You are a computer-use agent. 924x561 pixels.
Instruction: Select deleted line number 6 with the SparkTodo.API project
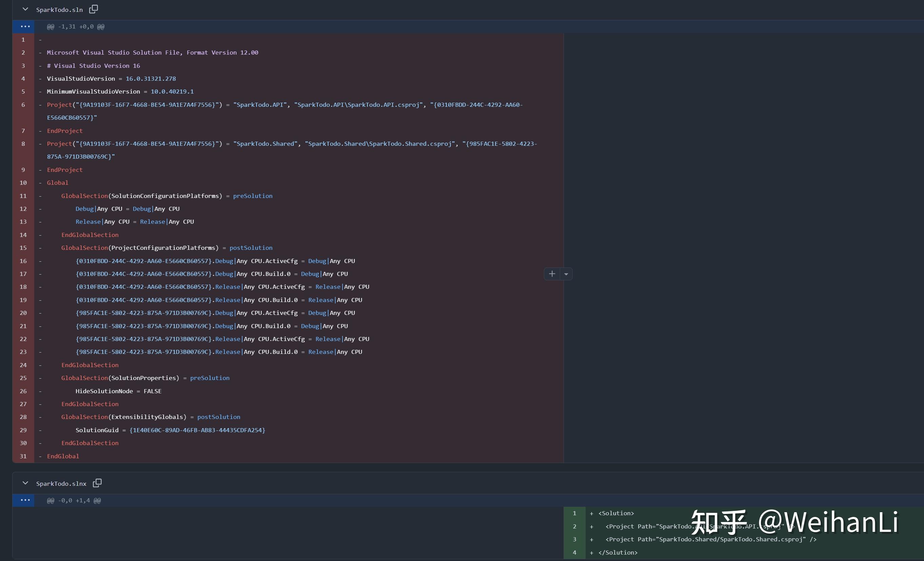(23, 105)
